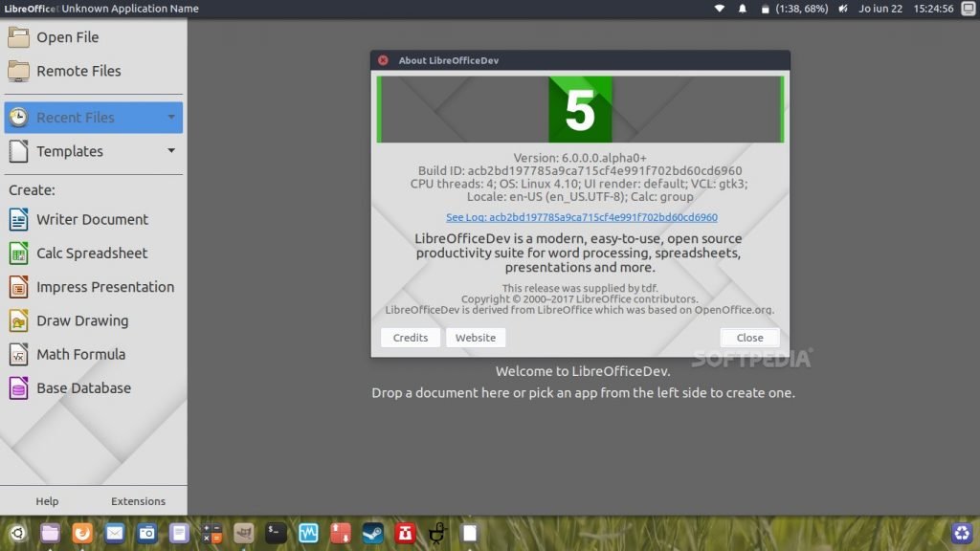Open the trash recycle icon in dock
Image resolution: width=980 pixels, height=551 pixels.
point(961,533)
